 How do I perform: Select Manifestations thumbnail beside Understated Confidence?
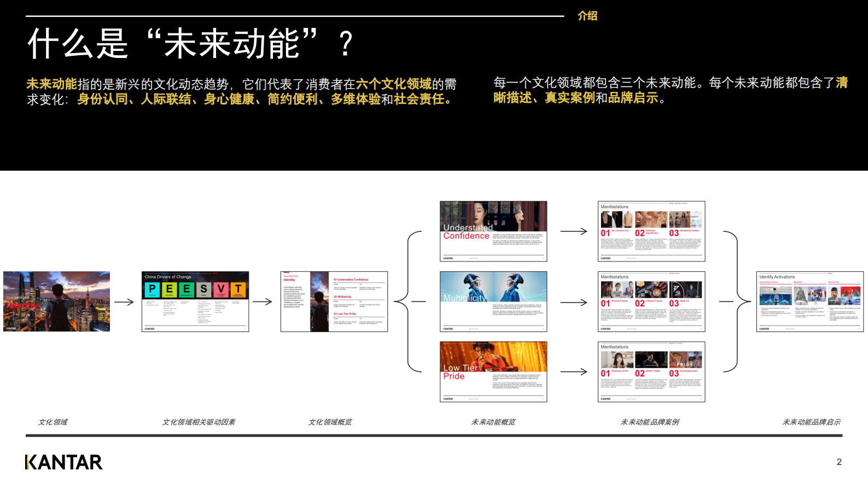[x=651, y=231]
